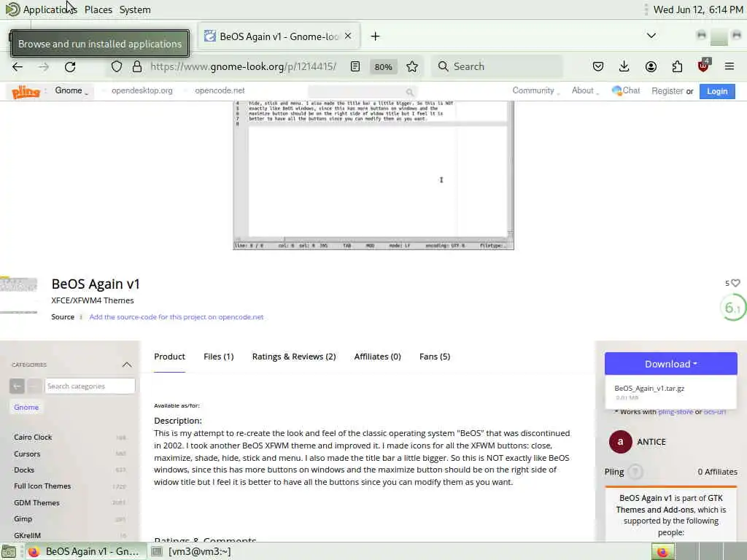747x560 pixels.
Task: Open the Places menu
Action: 98,9
